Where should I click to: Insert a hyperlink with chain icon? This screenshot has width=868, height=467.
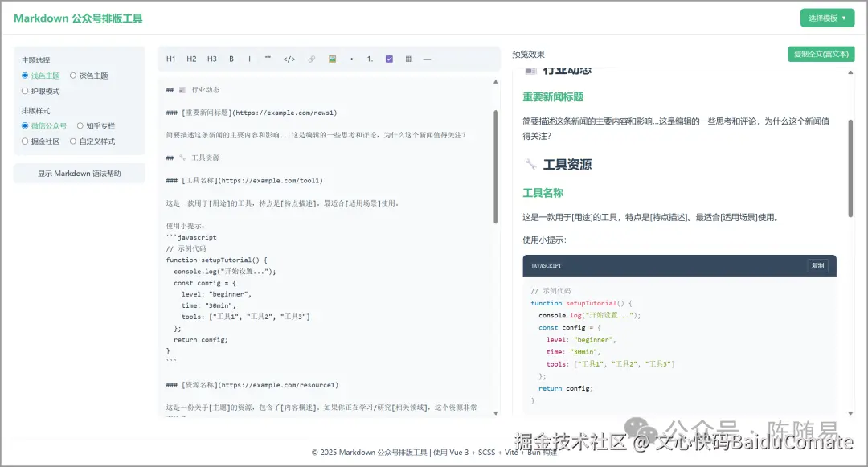312,59
